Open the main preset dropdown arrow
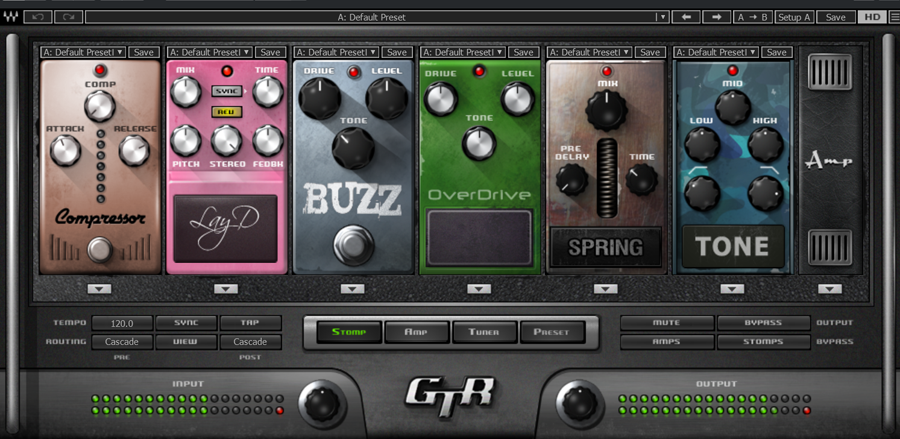This screenshot has width=900, height=439. [664, 17]
